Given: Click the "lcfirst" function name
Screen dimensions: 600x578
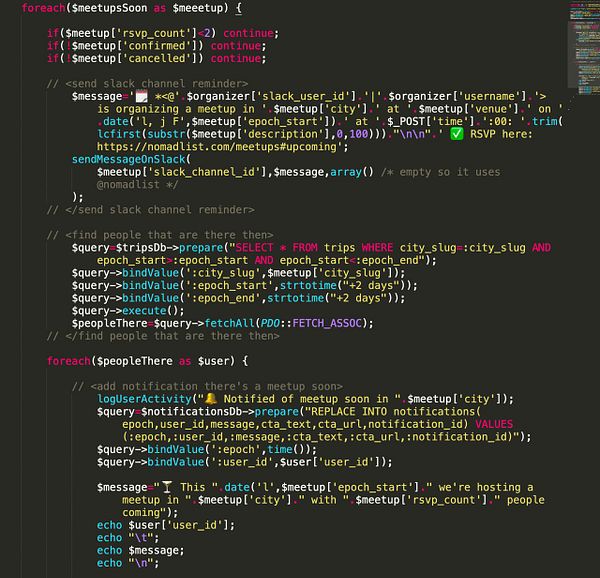Looking at the screenshot, I should 119,134.
